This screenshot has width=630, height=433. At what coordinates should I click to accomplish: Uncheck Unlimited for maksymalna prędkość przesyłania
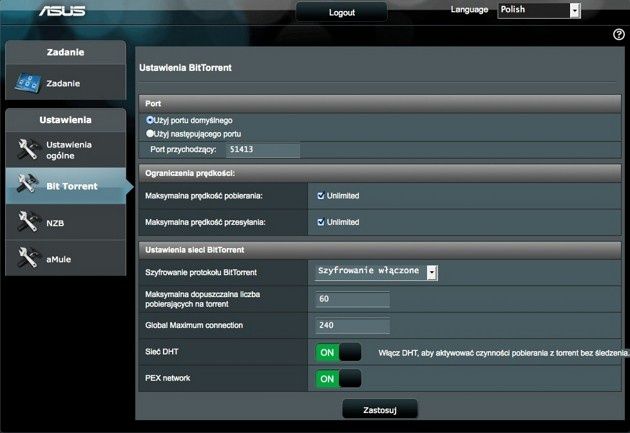(321, 222)
